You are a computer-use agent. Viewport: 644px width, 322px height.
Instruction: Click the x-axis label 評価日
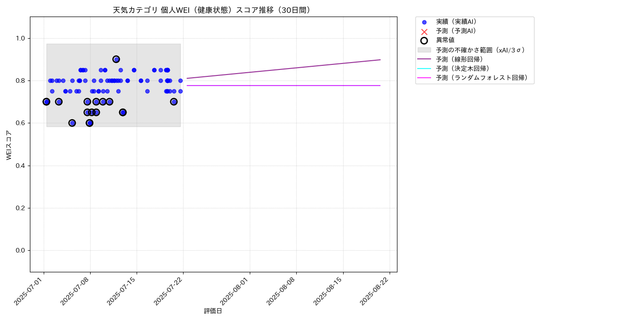coord(213,311)
